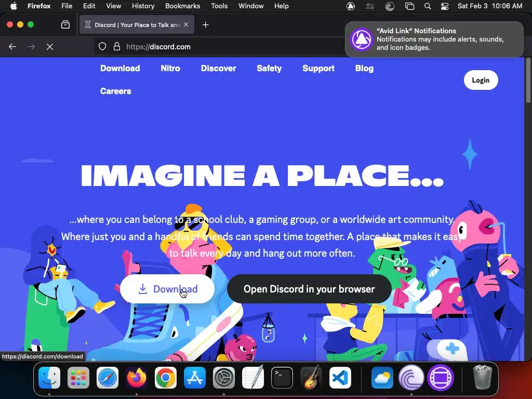The image size is (532, 399).
Task: Open the File menu
Action: (67, 6)
